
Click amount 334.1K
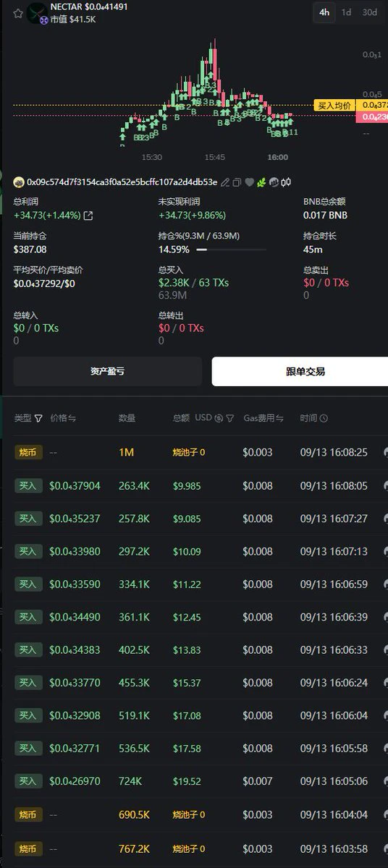[x=133, y=584]
